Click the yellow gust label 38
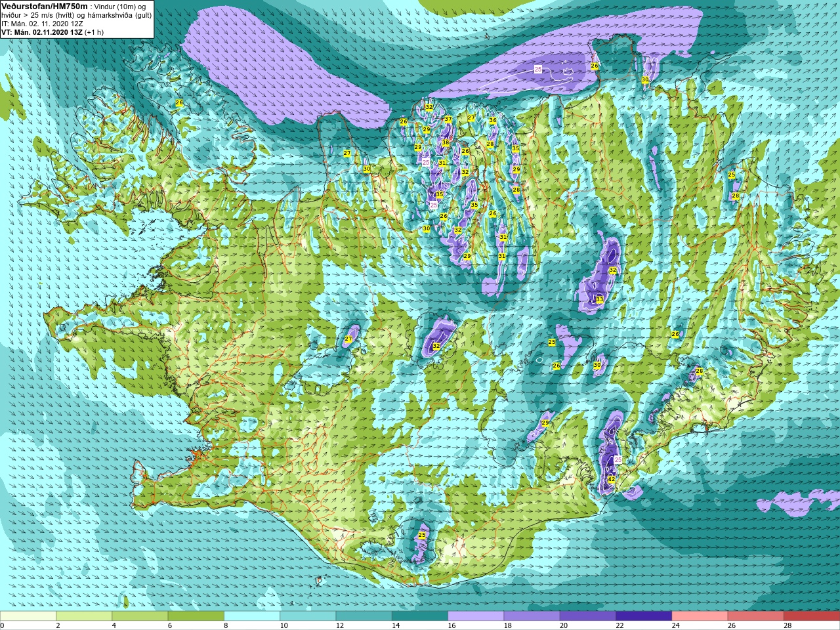Viewport: 840px width, 630px height. [446, 142]
